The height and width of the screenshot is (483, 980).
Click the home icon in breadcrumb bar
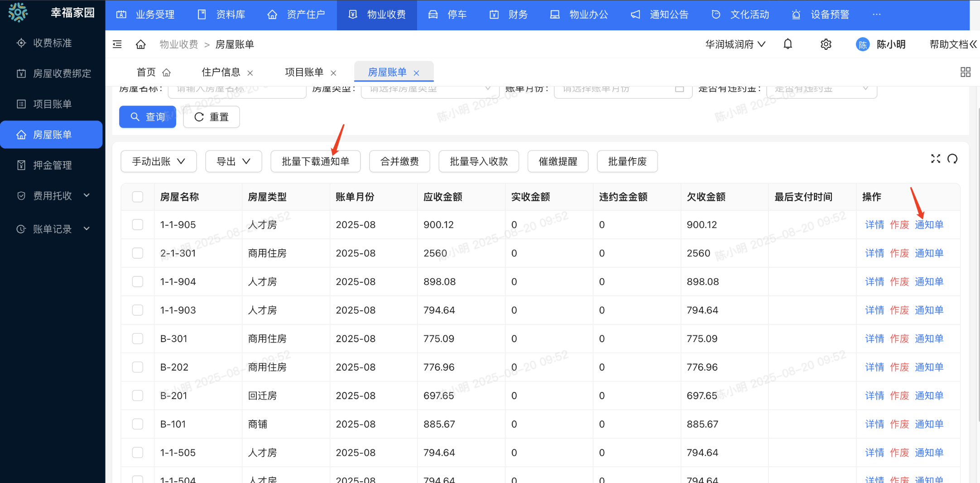tap(141, 44)
